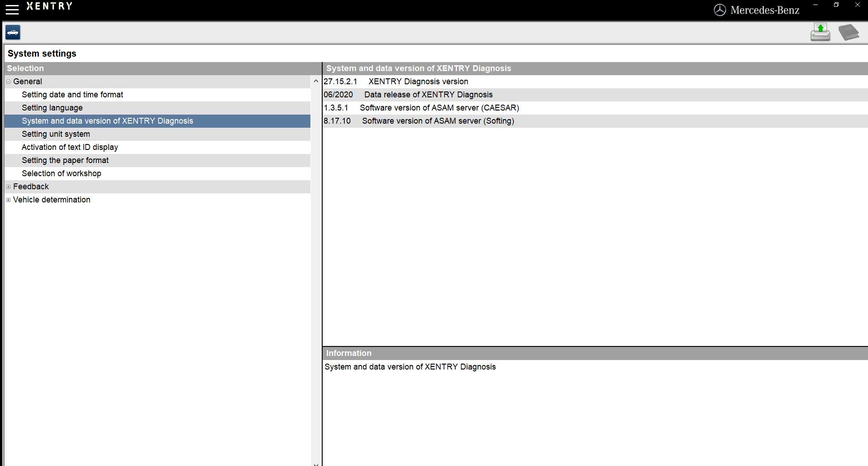Click the scroll up arrow of the Selection list
868x466 pixels.
[316, 81]
